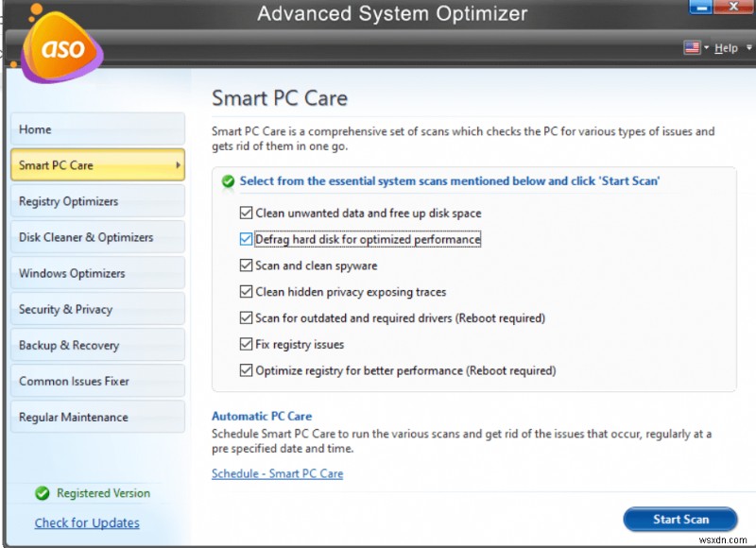Viewport: 756px width, 548px height.
Task: Click the green check icon beside scan instructions
Action: coord(228,181)
